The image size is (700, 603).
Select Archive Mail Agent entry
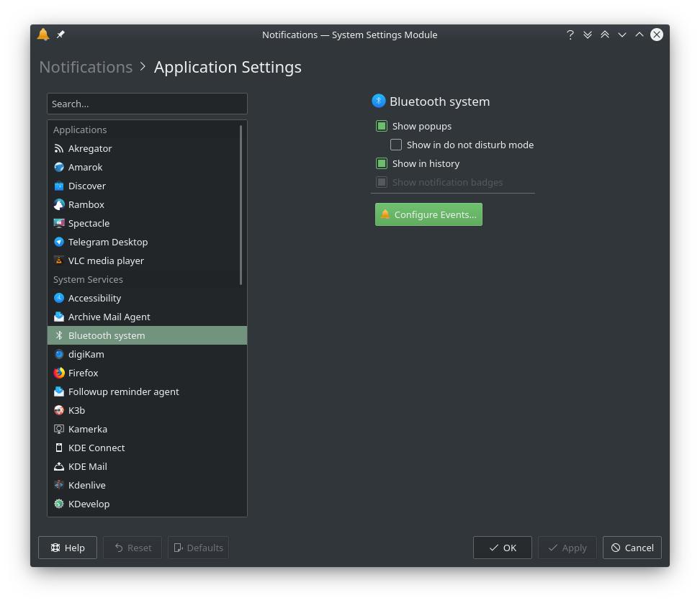[148, 317]
